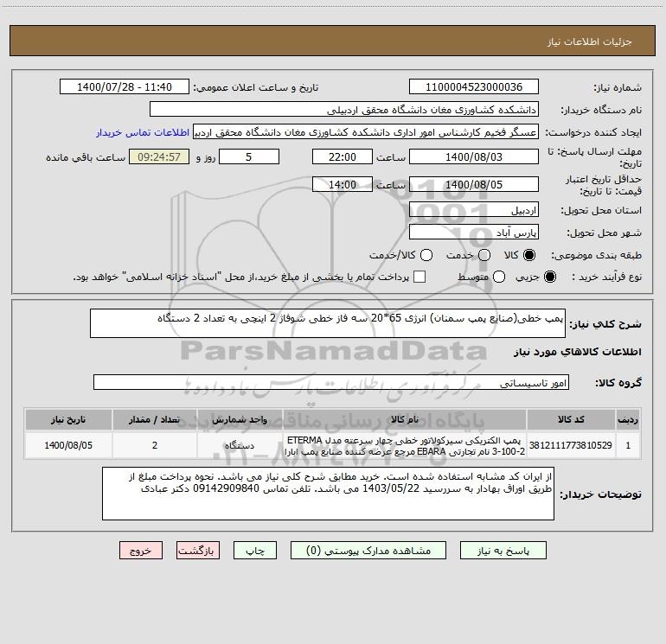666x644 pixels.
Task: Click the خروج exit button
Action: click(x=141, y=551)
